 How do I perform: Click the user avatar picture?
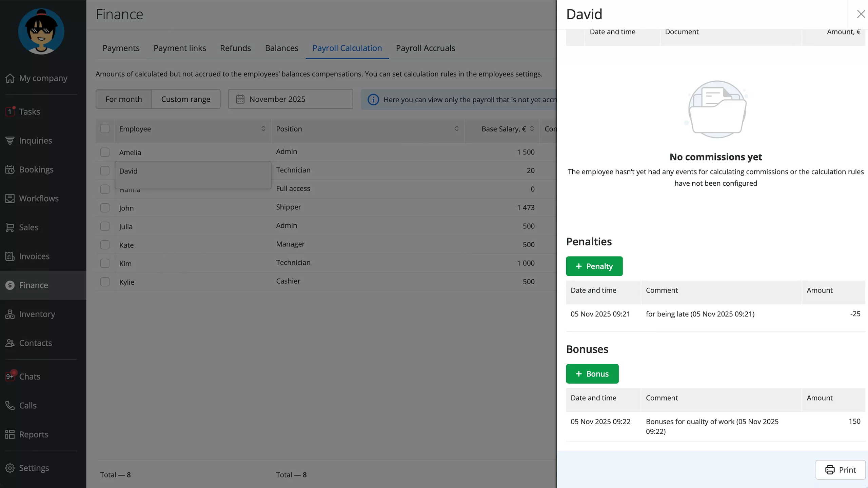tap(41, 31)
